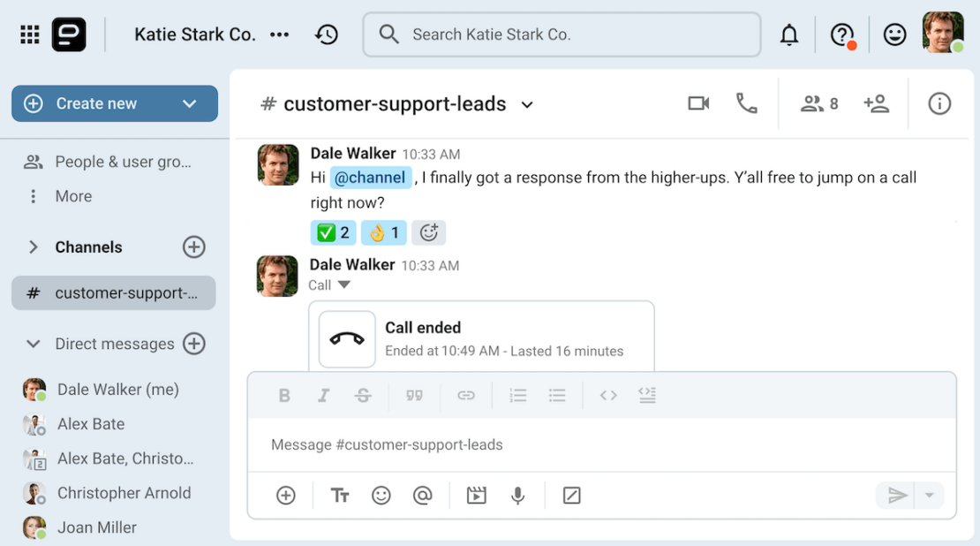This screenshot has height=546, width=980.
Task: Open the add members icon
Action: click(x=876, y=104)
